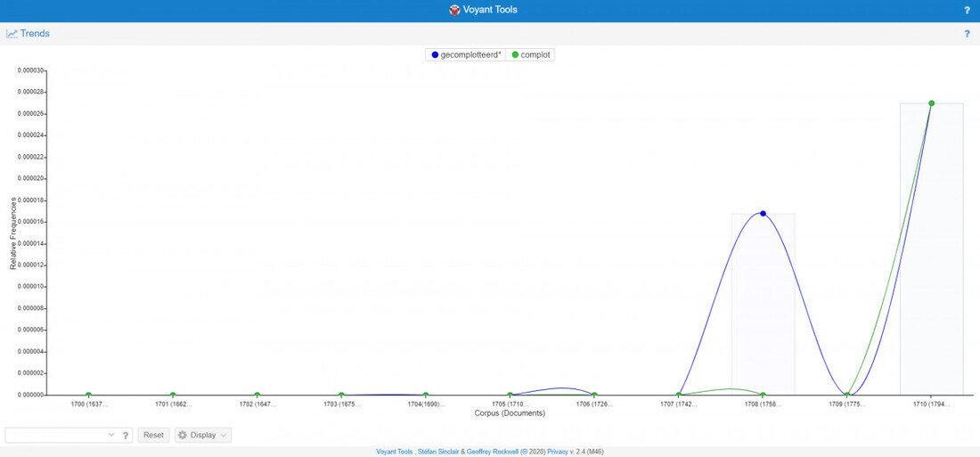Click the highlighted bar for document 1710
Screen dimensions: 980x457
[931, 249]
